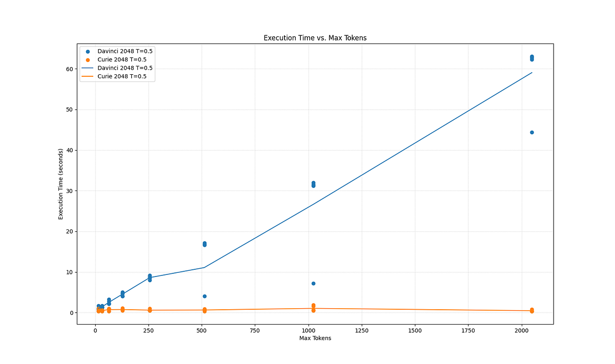Image resolution: width=615 pixels, height=364 pixels.
Task: Click the Davinci point near 17 seconds
Action: click(203, 244)
